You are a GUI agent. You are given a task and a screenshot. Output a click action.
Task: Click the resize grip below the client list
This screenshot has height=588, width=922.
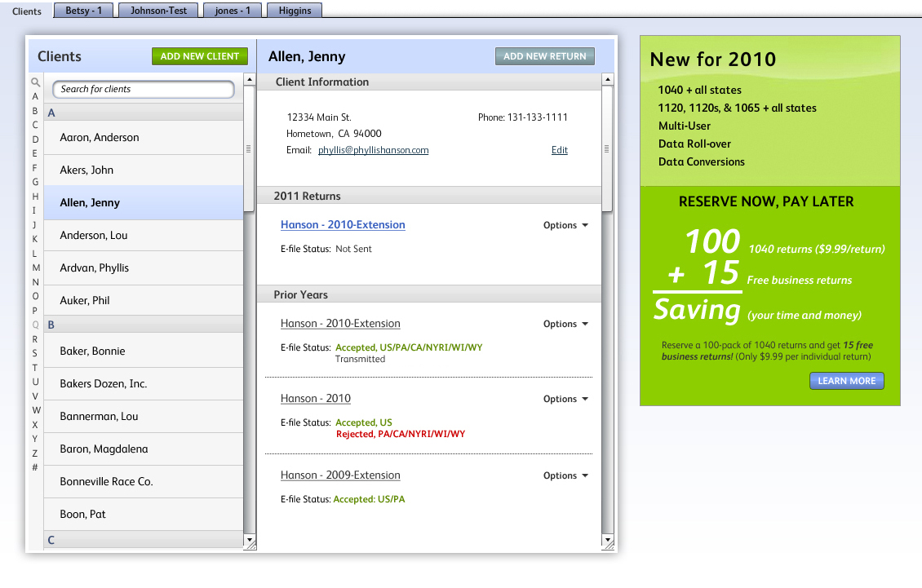(x=250, y=545)
